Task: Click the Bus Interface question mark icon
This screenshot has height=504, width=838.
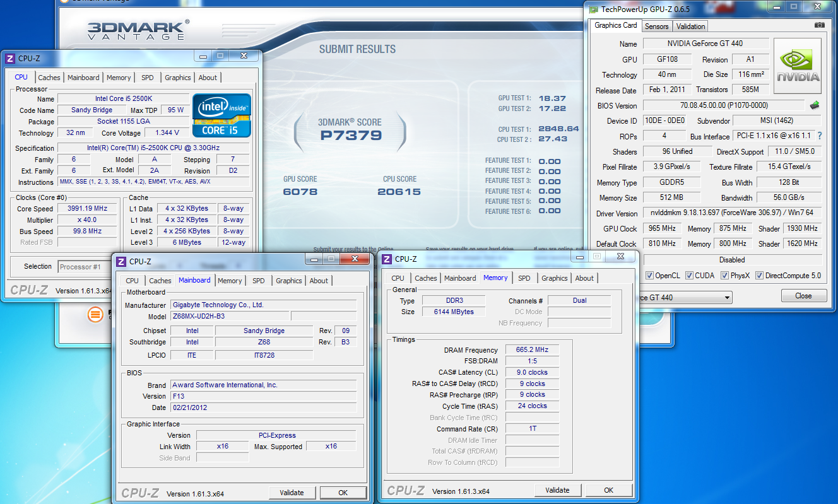Action: (x=820, y=136)
